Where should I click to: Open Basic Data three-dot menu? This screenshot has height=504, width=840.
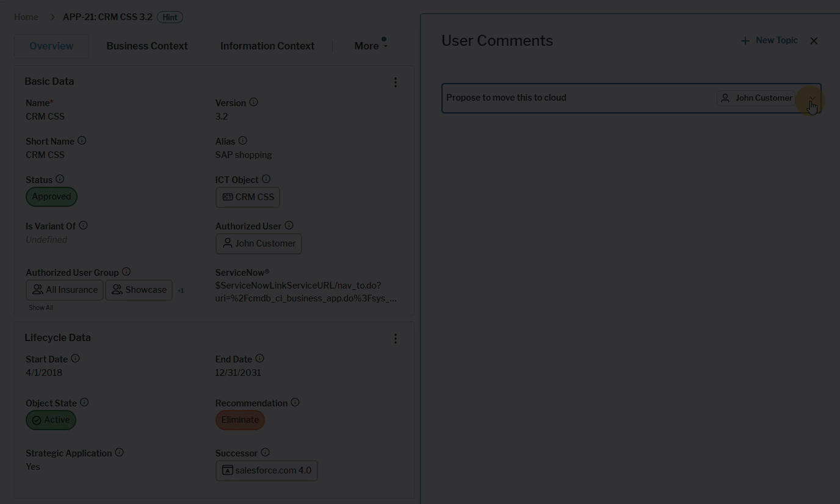click(x=396, y=82)
